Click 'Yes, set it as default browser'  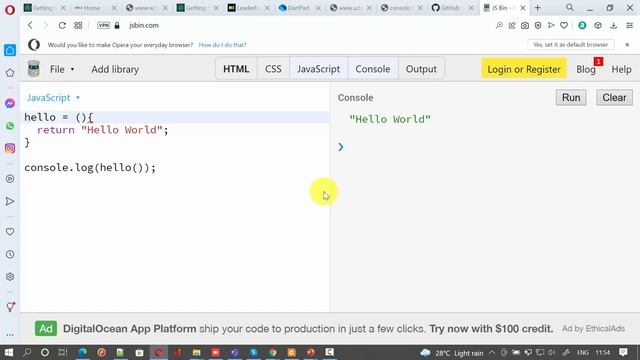click(x=570, y=44)
